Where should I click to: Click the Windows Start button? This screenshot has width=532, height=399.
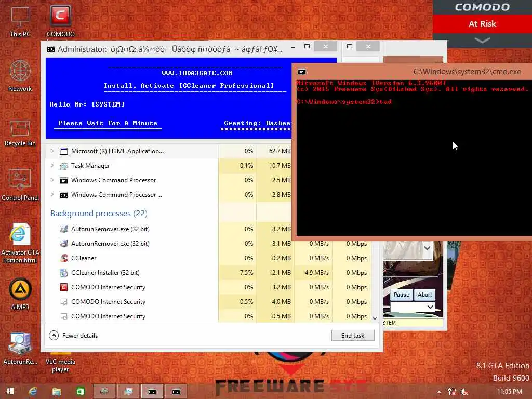coord(10,392)
